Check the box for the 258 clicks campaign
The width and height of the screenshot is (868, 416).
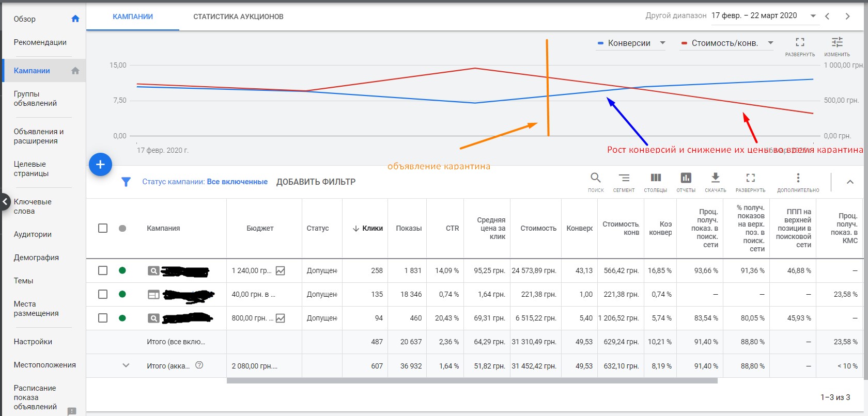pyautogui.click(x=103, y=270)
